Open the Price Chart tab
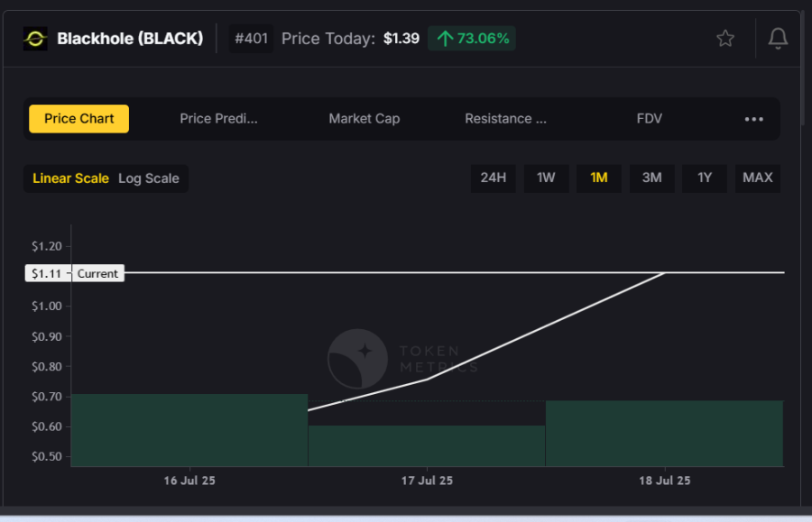This screenshot has width=812, height=522. (x=79, y=119)
